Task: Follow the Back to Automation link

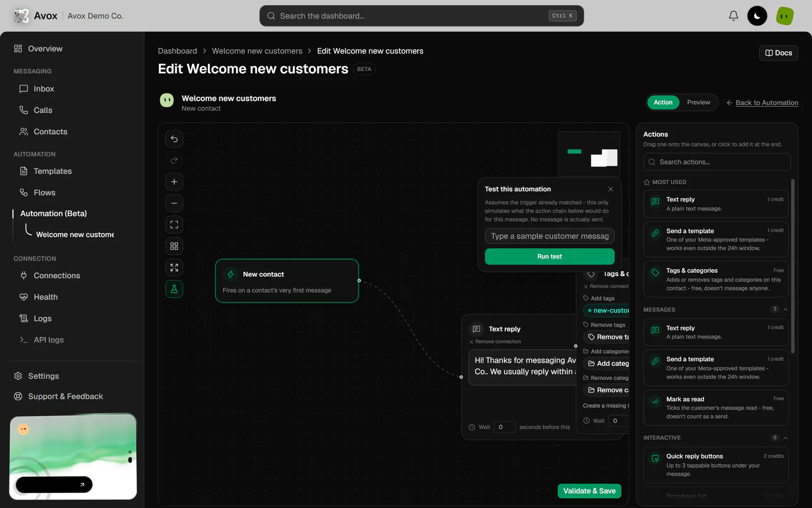Action: coord(762,103)
